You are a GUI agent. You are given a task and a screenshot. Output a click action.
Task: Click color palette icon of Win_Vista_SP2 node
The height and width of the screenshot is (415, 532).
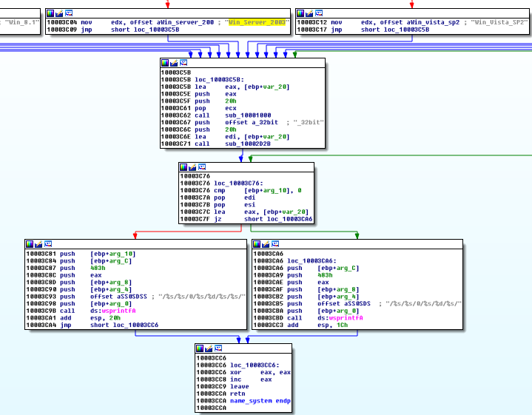300,13
